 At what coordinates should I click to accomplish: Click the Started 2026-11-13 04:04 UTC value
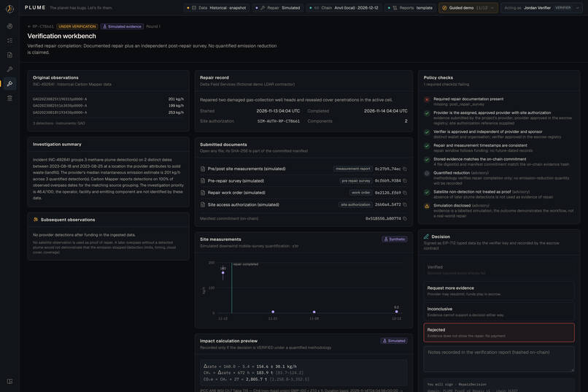tap(278, 111)
